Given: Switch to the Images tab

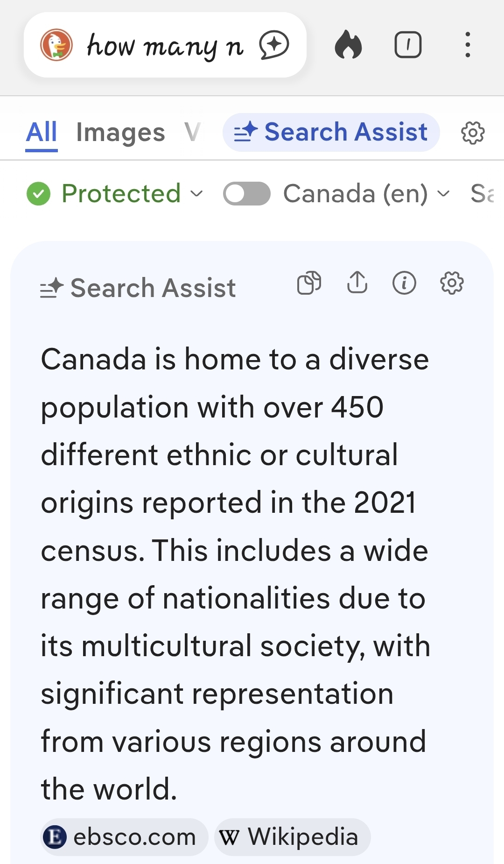Looking at the screenshot, I should [120, 133].
